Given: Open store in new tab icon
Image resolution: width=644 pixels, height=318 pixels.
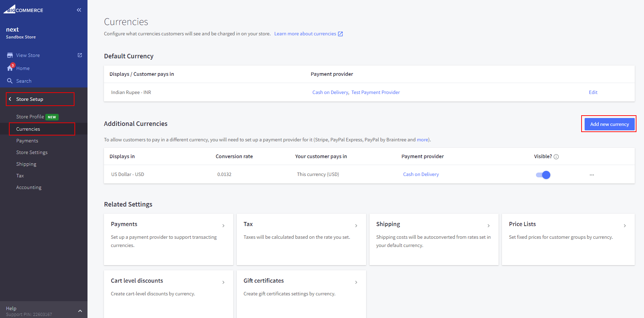Looking at the screenshot, I should click(80, 55).
